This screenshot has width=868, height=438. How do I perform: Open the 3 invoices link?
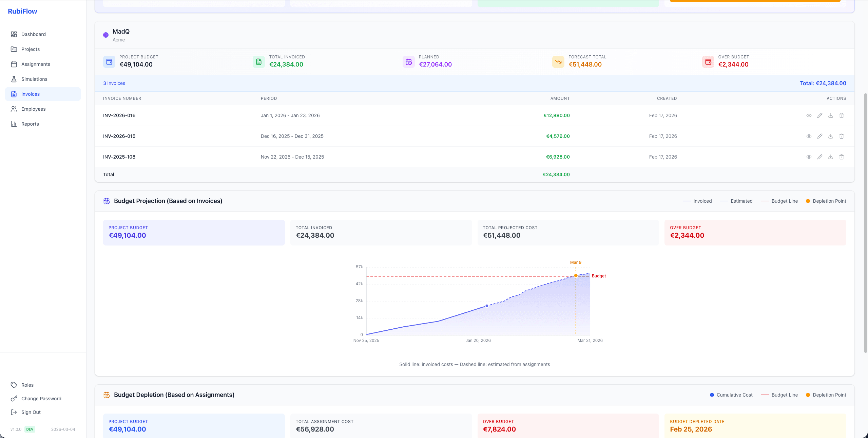tap(114, 83)
